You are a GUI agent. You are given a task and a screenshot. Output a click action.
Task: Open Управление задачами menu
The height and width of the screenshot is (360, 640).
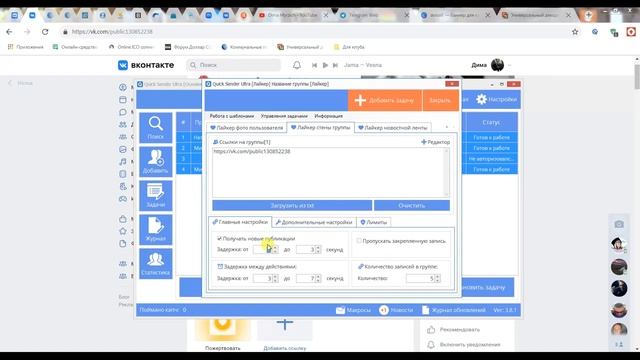pos(284,116)
